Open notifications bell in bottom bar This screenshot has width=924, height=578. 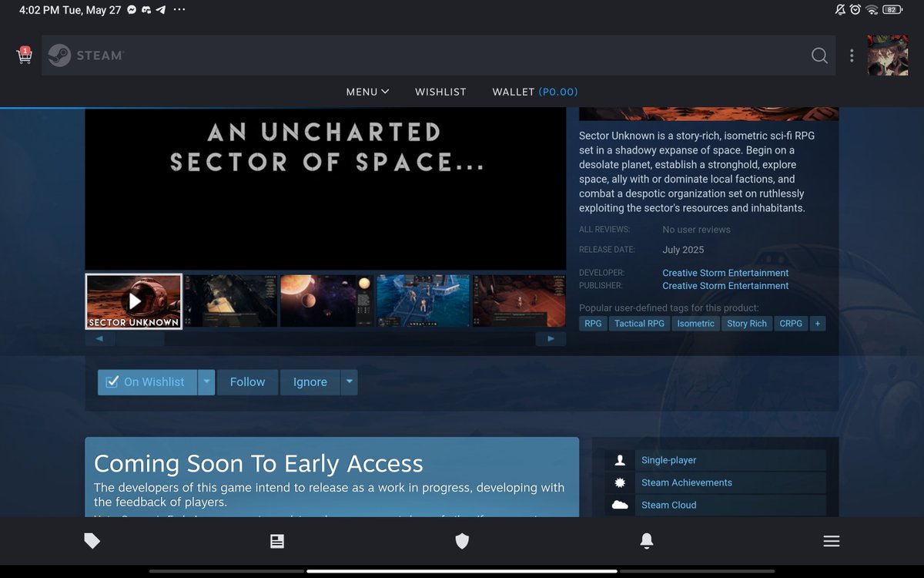647,542
